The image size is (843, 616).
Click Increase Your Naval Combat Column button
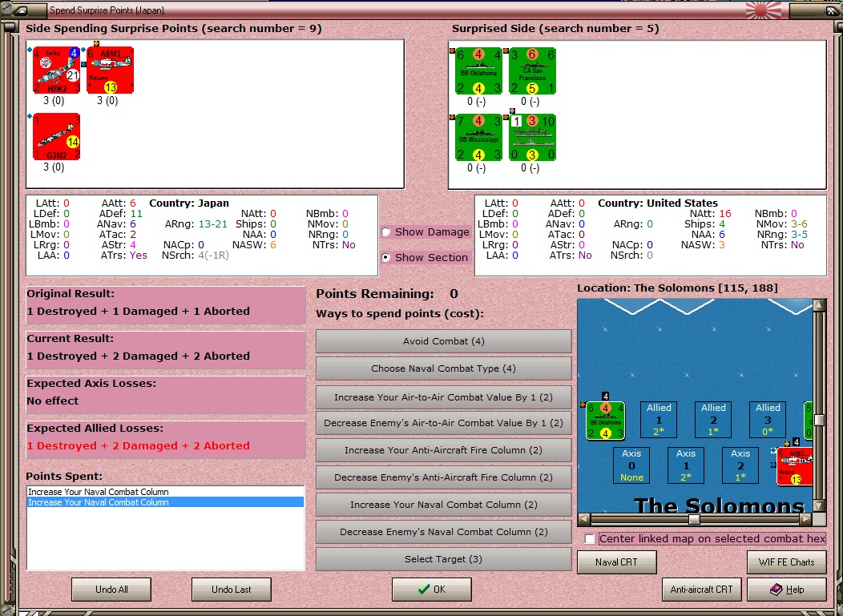click(x=444, y=505)
